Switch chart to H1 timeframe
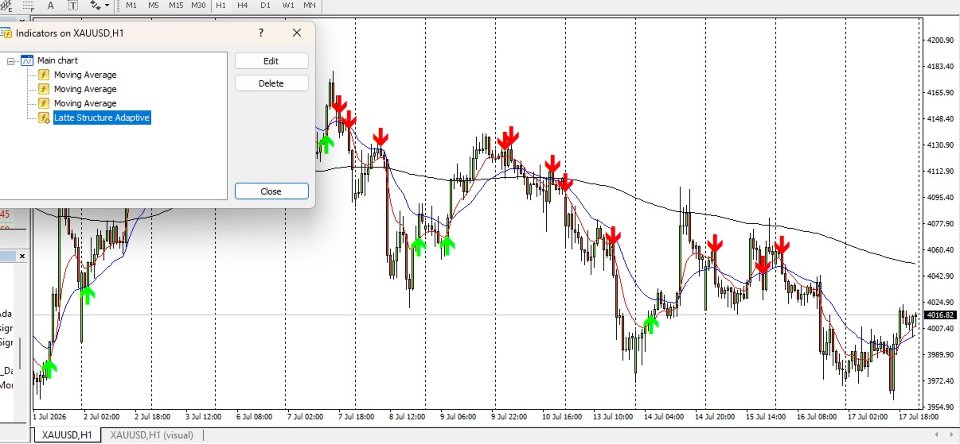 tap(221, 5)
